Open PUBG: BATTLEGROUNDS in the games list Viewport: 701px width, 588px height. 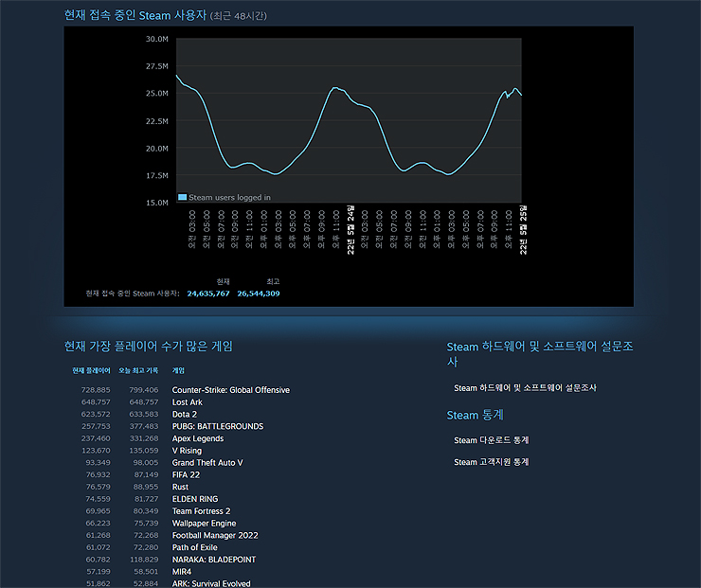(218, 426)
